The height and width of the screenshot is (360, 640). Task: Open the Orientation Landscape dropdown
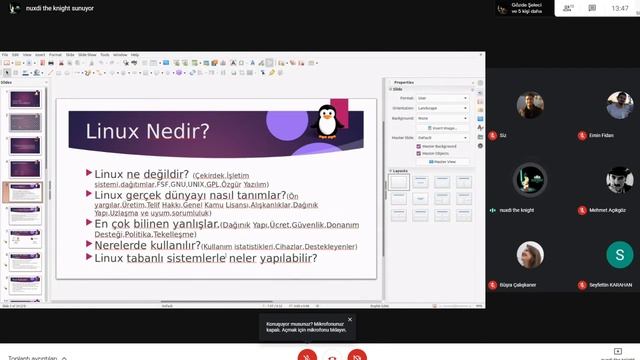pos(442,108)
